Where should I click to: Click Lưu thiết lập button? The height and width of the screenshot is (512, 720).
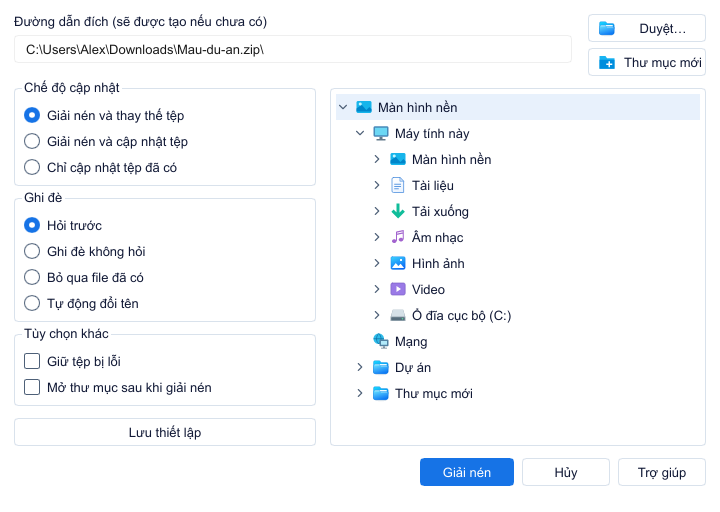[x=165, y=432]
